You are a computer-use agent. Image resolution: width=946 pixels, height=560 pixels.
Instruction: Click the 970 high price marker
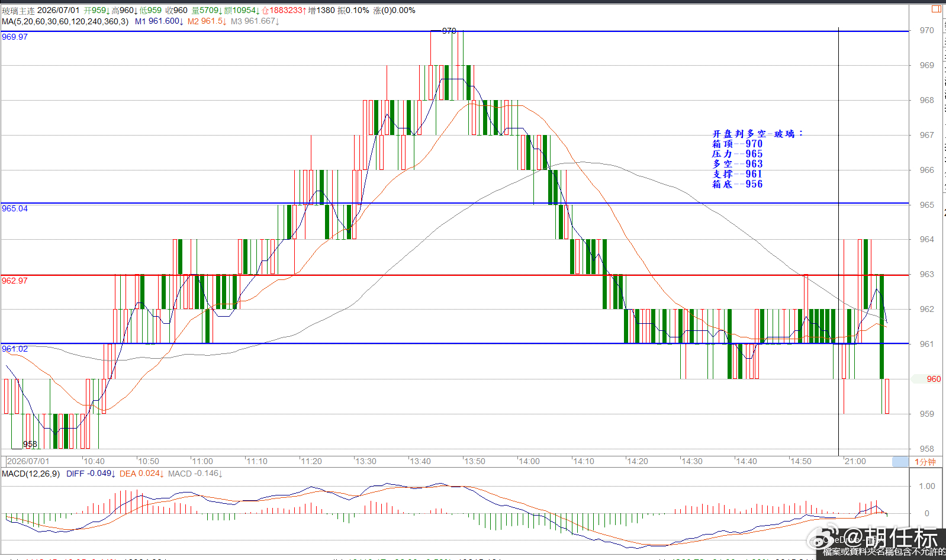[x=449, y=31]
